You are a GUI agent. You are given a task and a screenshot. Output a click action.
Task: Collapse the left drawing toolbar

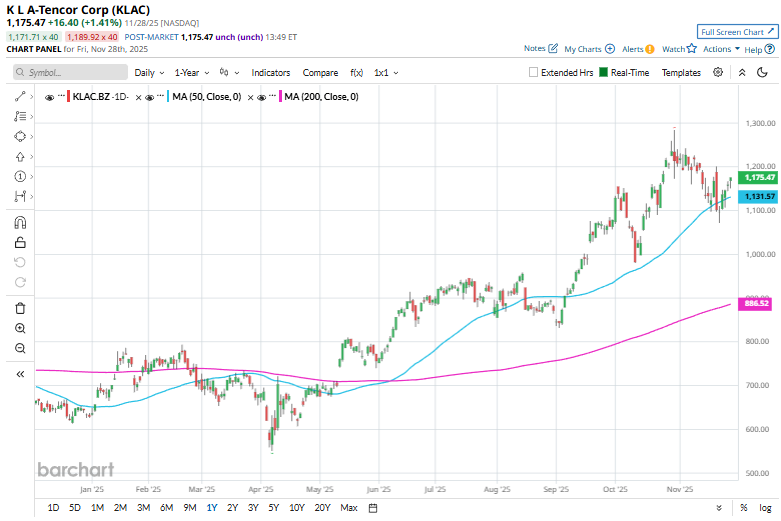(x=20, y=373)
